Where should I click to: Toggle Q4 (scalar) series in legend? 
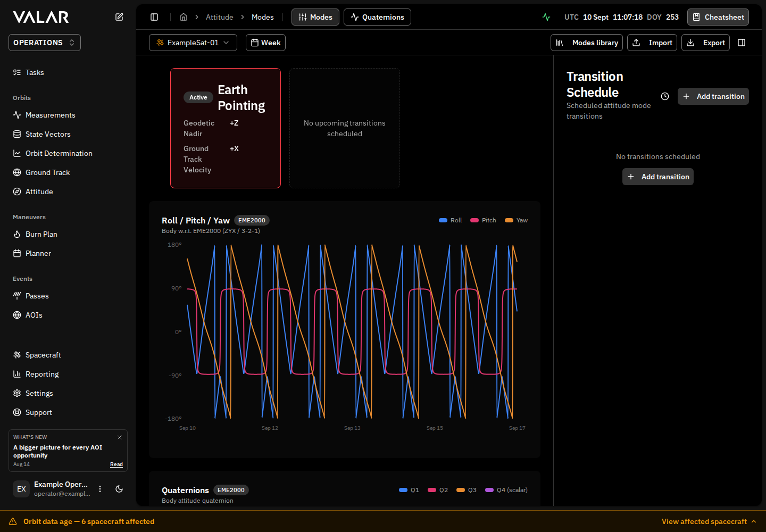click(x=506, y=490)
